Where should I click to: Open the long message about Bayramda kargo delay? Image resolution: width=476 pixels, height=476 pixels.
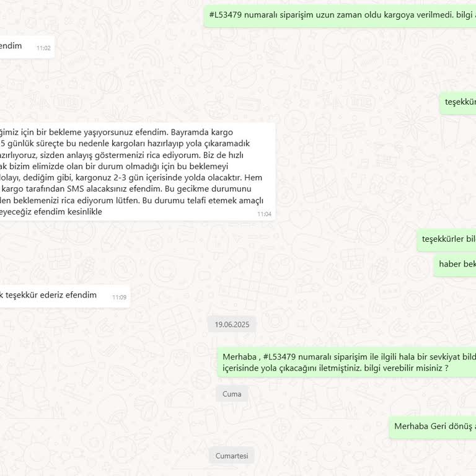click(x=138, y=172)
